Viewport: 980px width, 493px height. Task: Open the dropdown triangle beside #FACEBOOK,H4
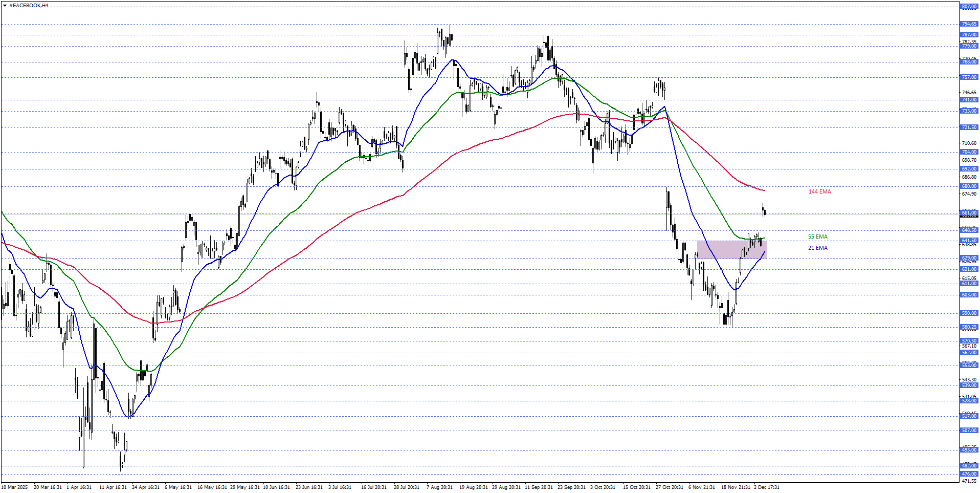point(5,6)
